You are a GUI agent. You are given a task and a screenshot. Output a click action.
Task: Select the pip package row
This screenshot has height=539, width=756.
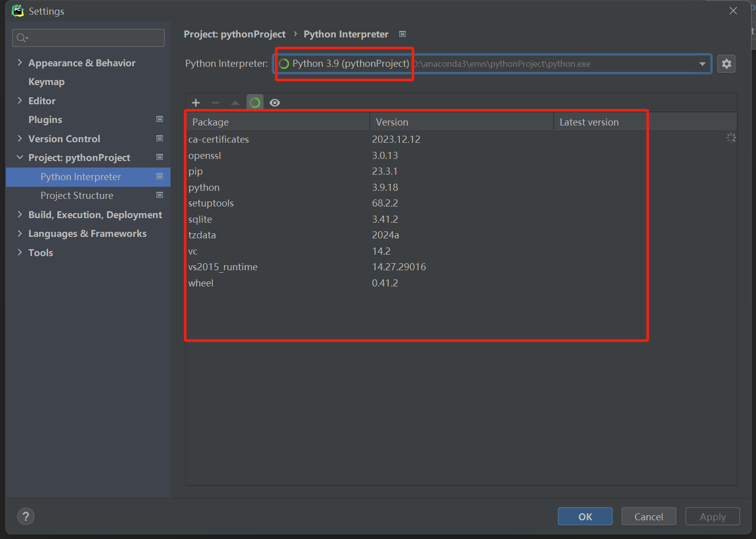point(461,171)
